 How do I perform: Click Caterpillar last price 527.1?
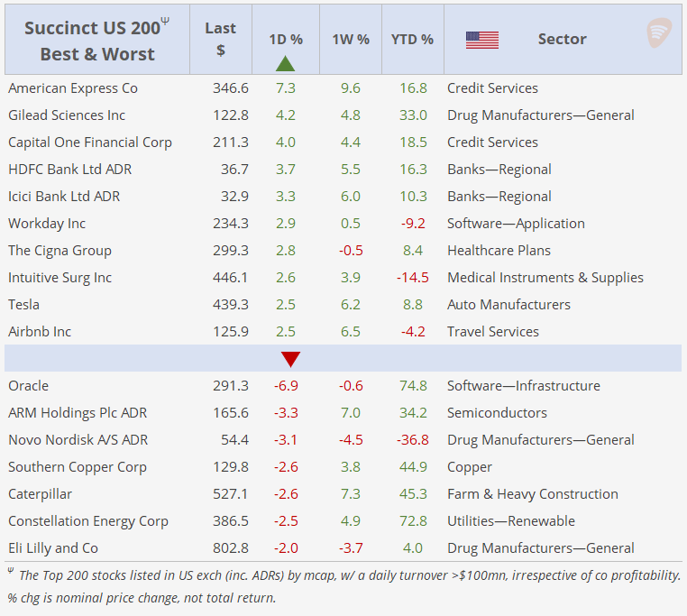(x=231, y=494)
